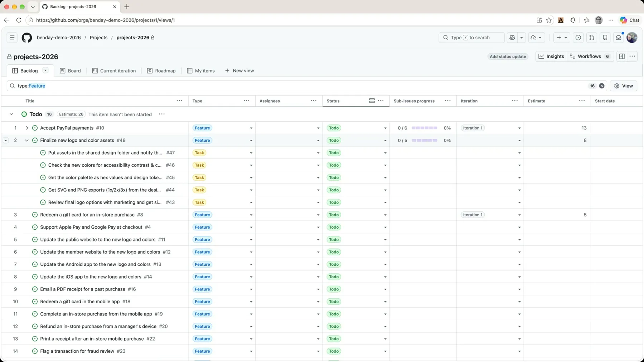The image size is (644, 362).
Task: Open the GitHub homepage logo
Action: pyautogui.click(x=27, y=38)
